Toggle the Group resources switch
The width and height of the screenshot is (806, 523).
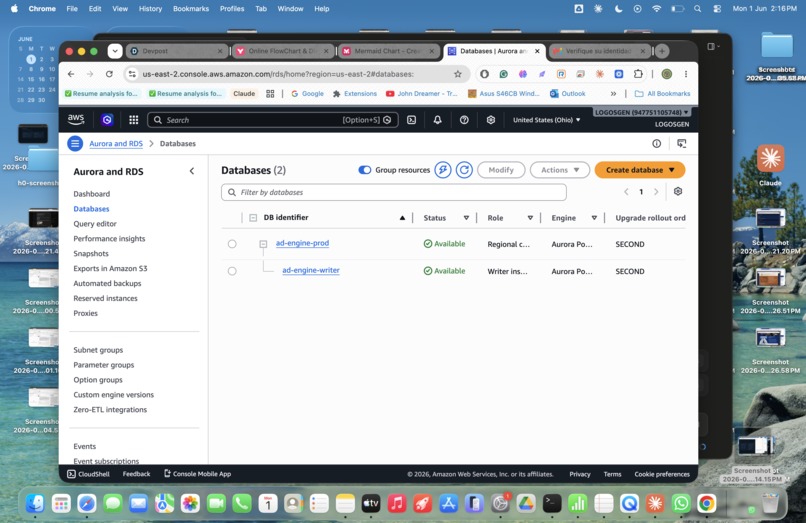click(364, 170)
